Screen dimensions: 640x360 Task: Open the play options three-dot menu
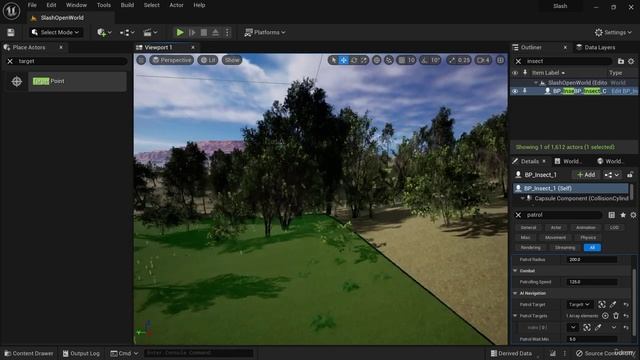[228, 32]
